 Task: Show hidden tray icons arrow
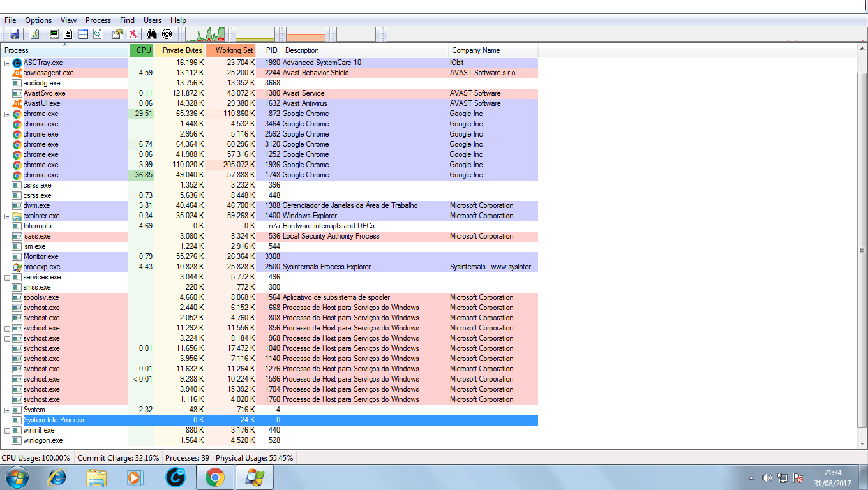752,478
